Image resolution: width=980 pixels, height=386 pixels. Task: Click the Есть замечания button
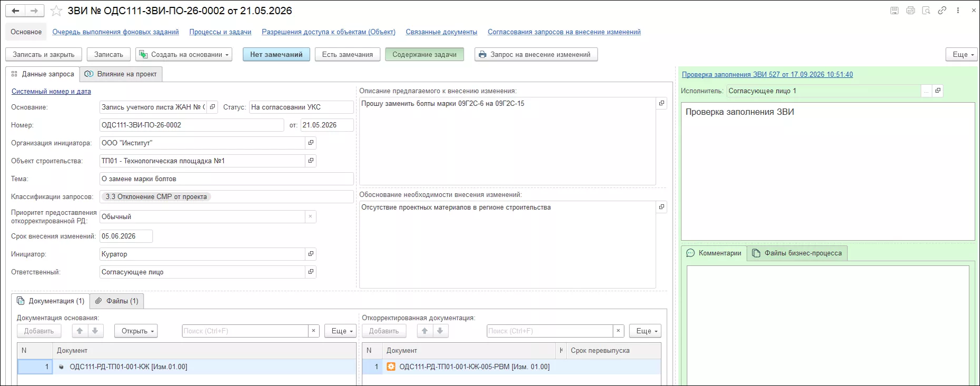(348, 54)
